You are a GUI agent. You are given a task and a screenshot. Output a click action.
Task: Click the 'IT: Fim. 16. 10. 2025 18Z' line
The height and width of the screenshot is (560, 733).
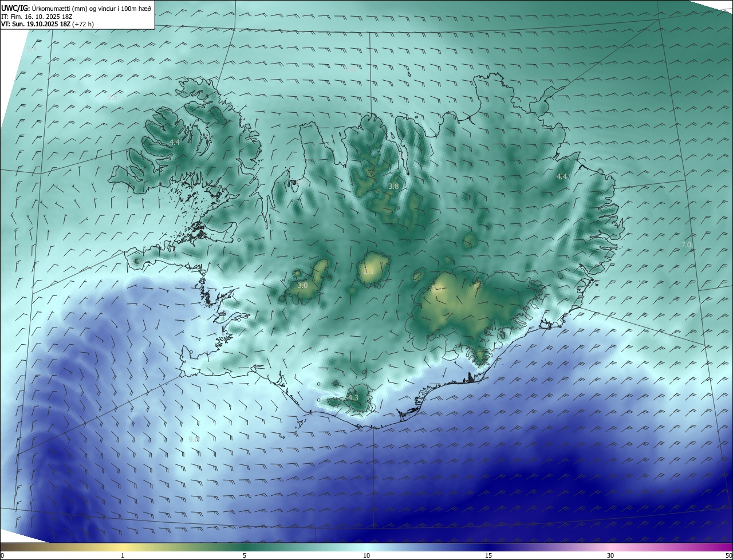(37, 17)
